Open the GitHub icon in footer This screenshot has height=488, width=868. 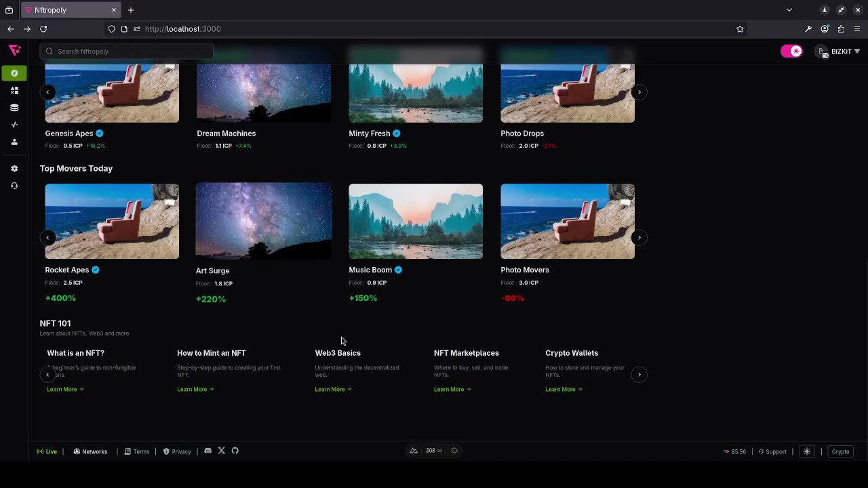235,451
